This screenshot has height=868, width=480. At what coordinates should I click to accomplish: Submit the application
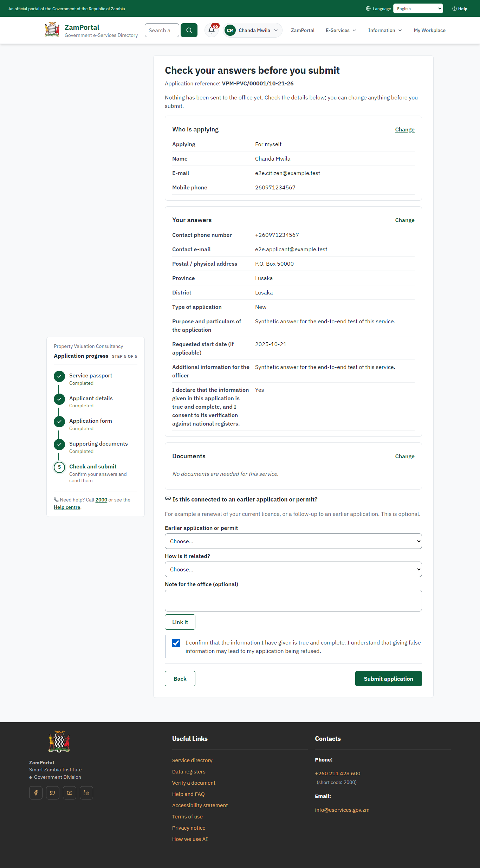click(389, 679)
